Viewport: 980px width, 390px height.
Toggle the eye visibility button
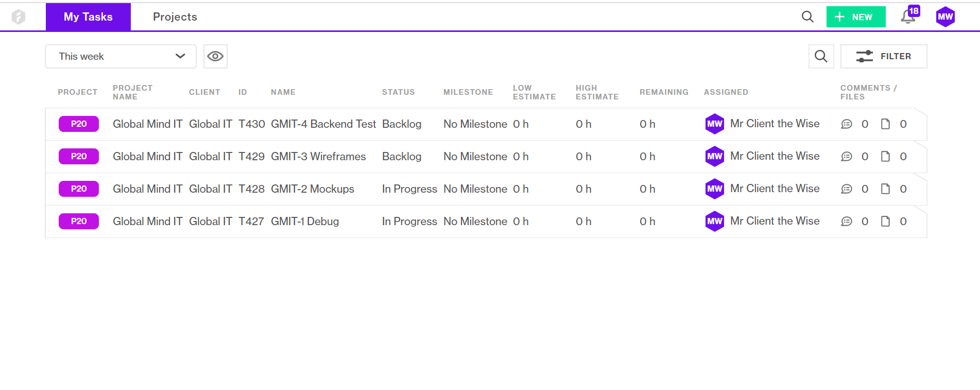(215, 56)
